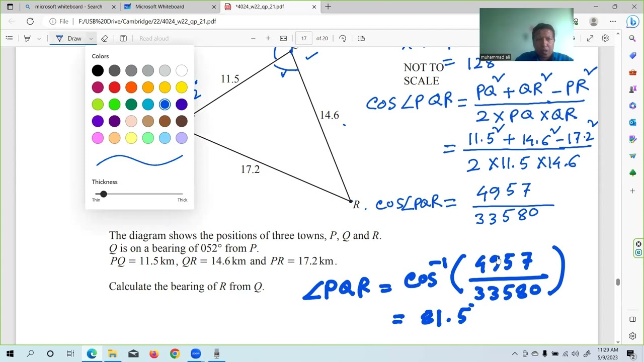Toggle the page view icon
This screenshot has height=362, width=644.
361,38
